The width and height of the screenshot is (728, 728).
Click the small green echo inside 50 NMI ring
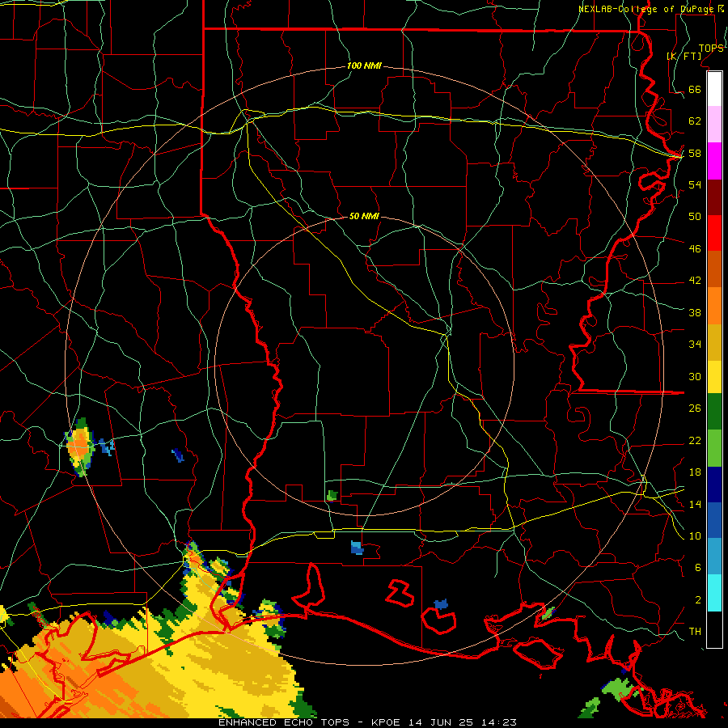[332, 495]
